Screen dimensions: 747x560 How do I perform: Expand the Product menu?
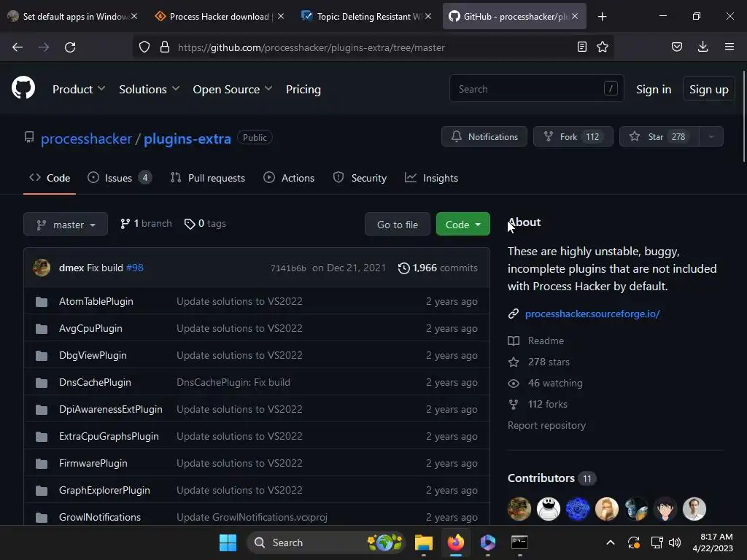point(79,89)
